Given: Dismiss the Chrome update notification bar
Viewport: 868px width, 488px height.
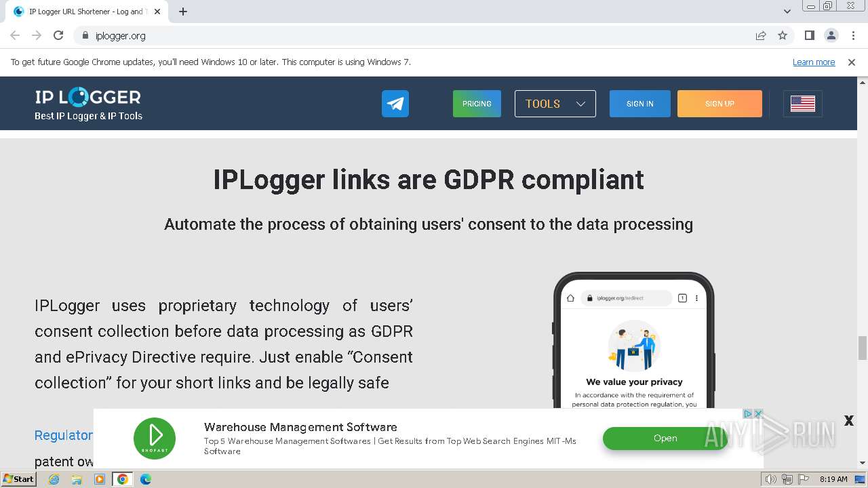Looking at the screenshot, I should [x=851, y=62].
